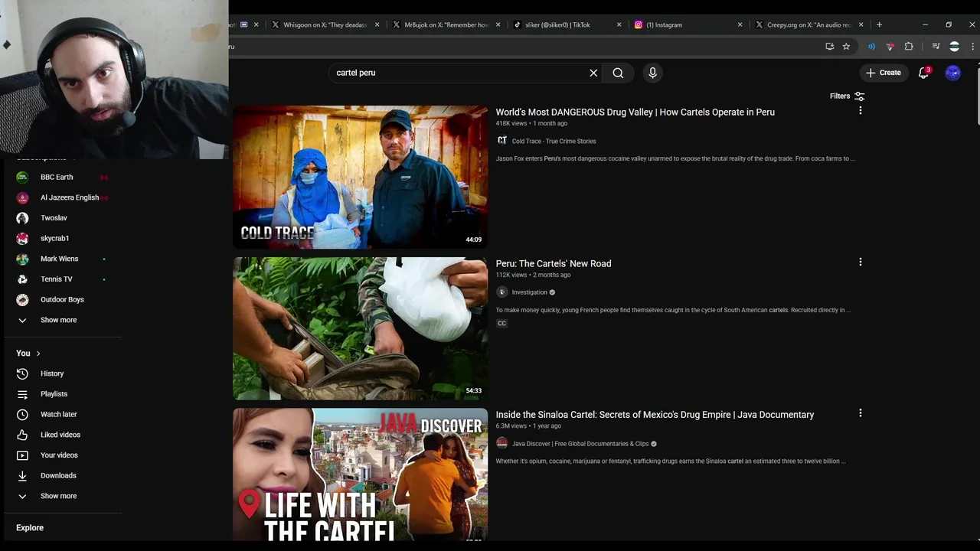Click 44:09 duration on Cold Trace thumbnail
This screenshot has width=980, height=551.
coord(474,240)
